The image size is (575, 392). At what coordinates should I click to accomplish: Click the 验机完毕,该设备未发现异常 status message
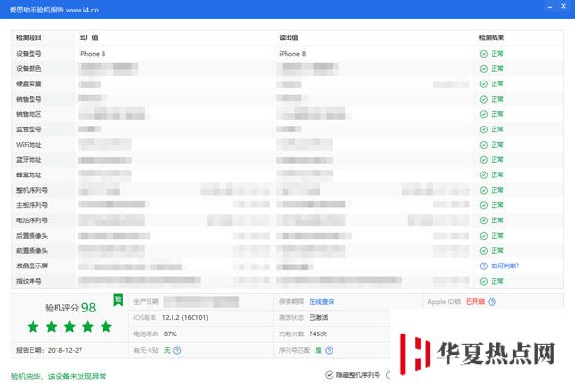pyautogui.click(x=58, y=376)
